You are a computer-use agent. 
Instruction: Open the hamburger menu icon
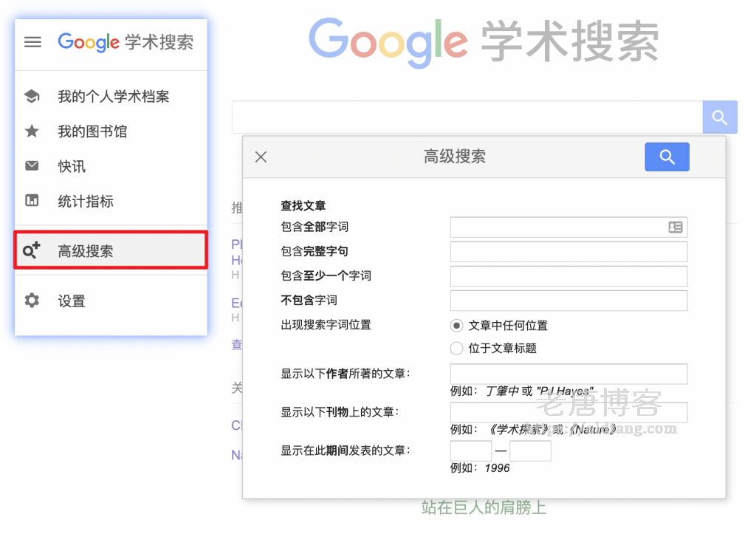[32, 42]
